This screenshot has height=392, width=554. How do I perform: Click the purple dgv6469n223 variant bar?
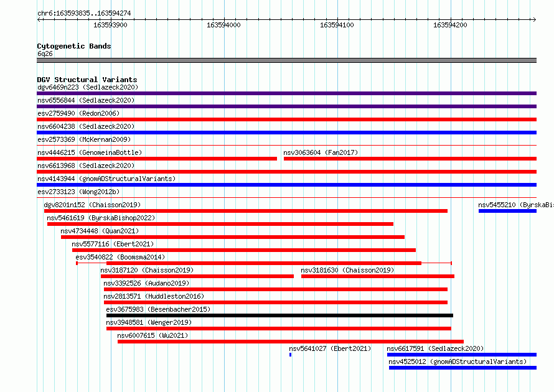click(x=286, y=93)
